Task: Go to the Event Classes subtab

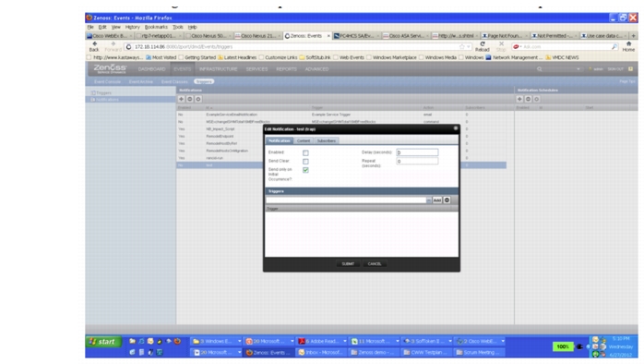Action: coord(174,81)
